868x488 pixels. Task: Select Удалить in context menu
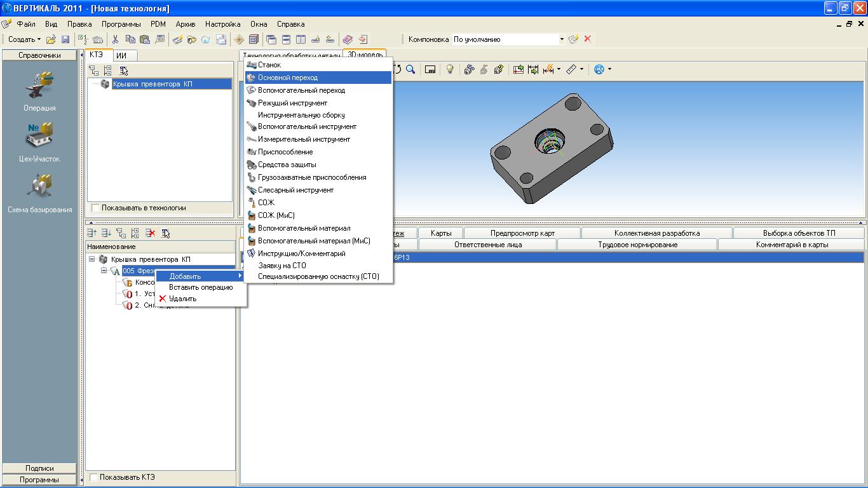point(201,299)
